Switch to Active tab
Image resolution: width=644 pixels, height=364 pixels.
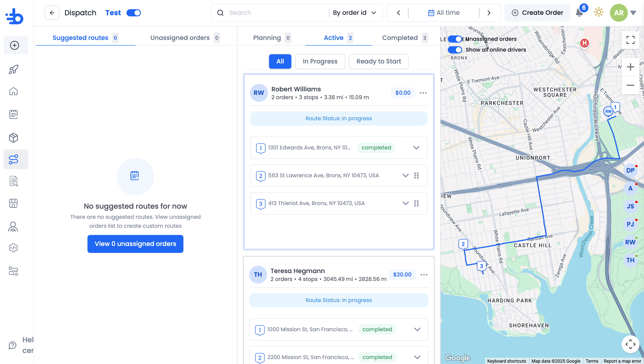point(339,38)
